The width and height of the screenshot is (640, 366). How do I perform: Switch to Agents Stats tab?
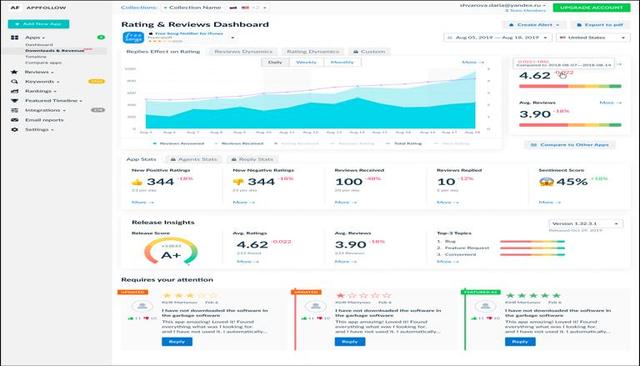[193, 160]
